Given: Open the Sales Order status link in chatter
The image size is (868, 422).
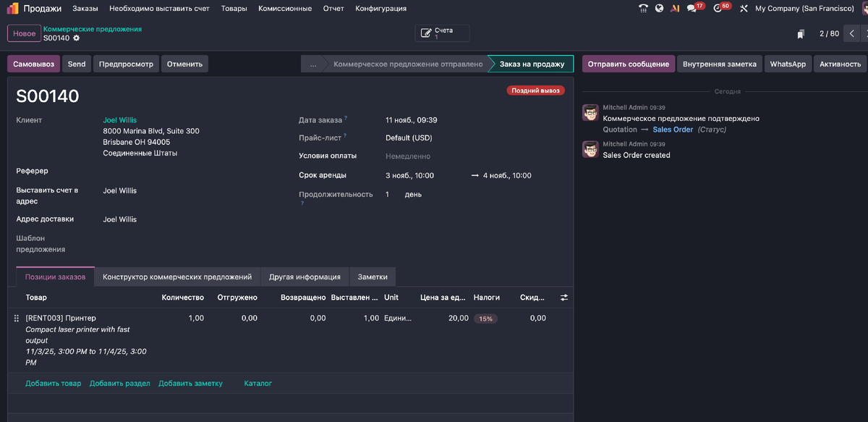Looking at the screenshot, I should point(673,130).
